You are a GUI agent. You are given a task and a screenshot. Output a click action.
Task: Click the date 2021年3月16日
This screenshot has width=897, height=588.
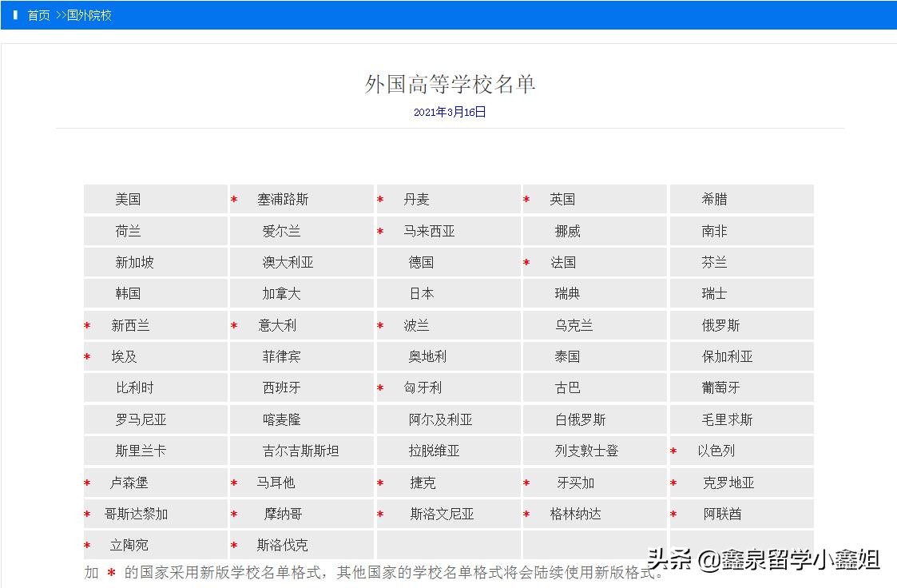pos(449,113)
